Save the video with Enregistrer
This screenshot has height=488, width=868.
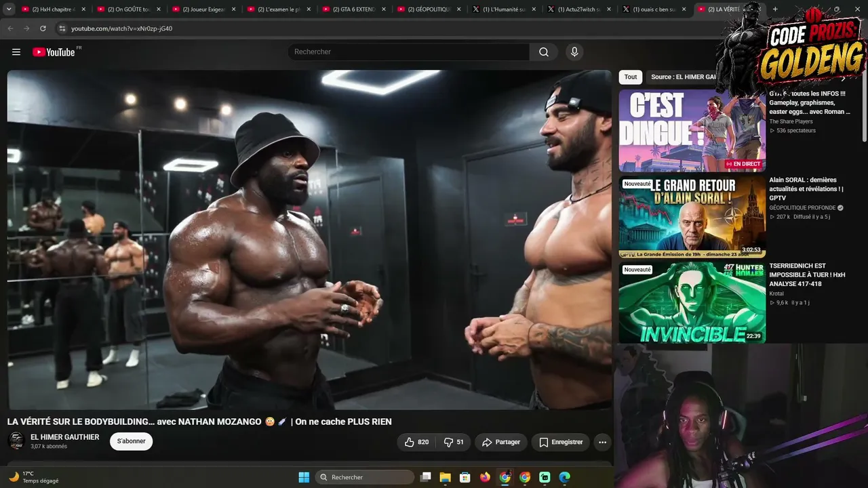point(560,442)
